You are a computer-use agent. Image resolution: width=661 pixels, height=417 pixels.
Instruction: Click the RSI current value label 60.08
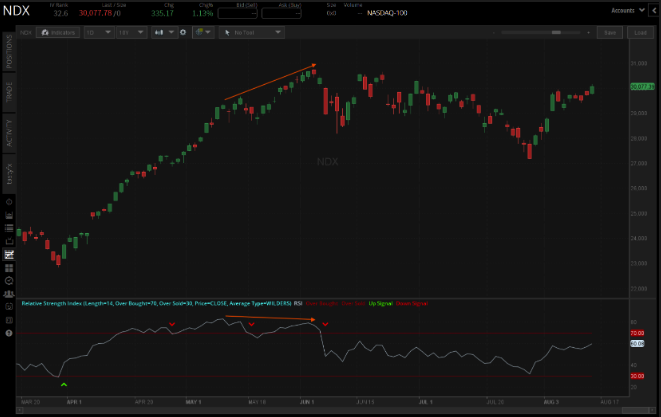click(x=637, y=344)
